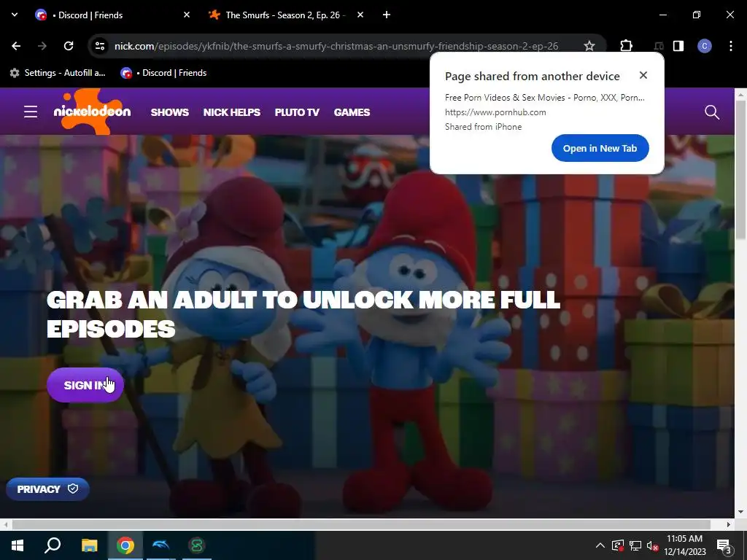Open Chrome three-dot menu
747x560 pixels.
(x=731, y=46)
